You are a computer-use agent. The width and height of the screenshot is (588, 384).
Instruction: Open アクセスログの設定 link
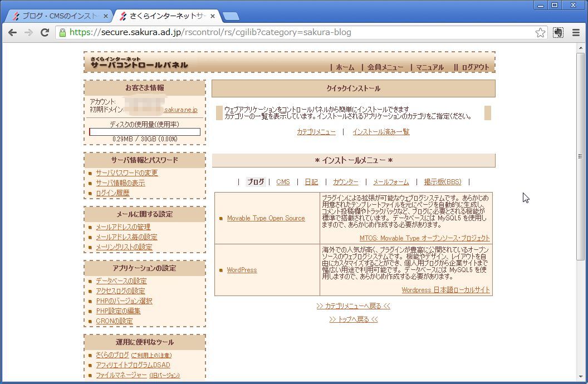[x=120, y=291]
